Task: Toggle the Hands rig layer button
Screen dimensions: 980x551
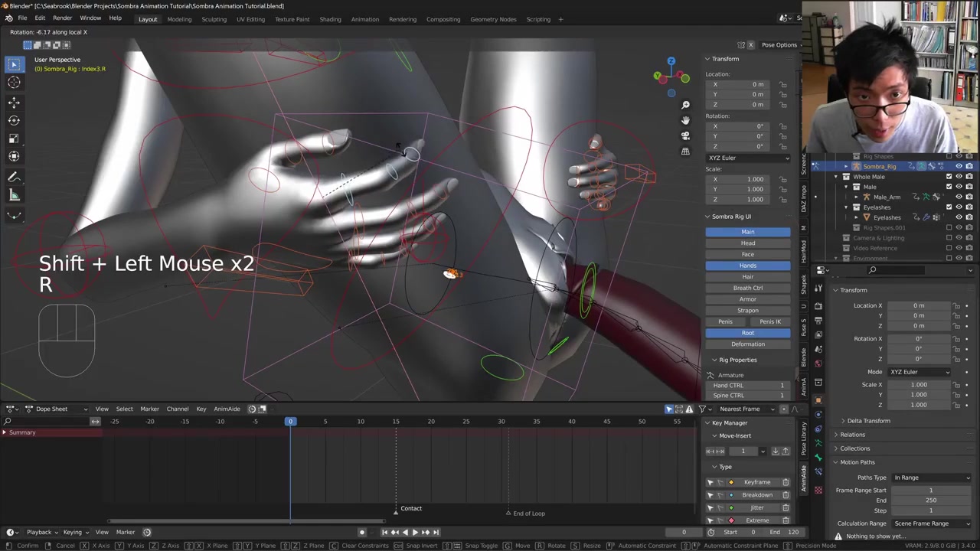Action: click(x=747, y=266)
